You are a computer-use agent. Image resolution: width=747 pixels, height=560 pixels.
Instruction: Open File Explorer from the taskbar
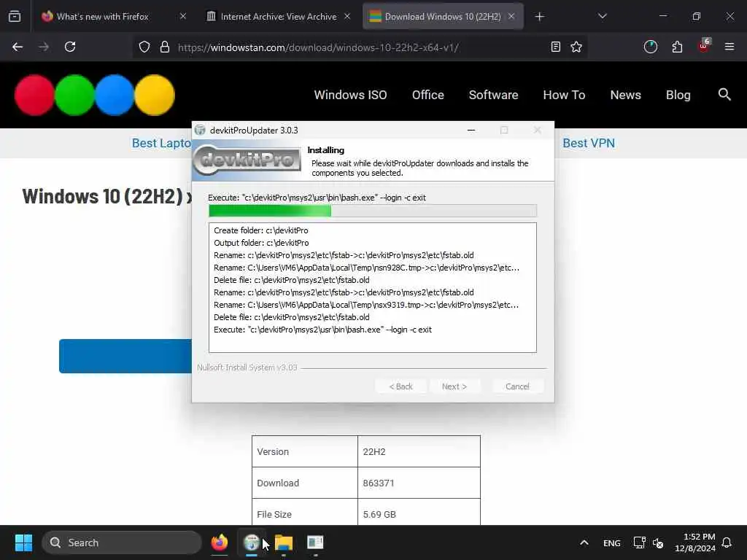click(284, 542)
